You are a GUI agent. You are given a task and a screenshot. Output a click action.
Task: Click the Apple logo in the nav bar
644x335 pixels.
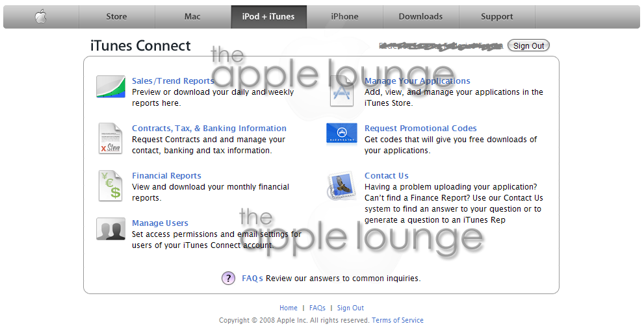click(x=41, y=17)
